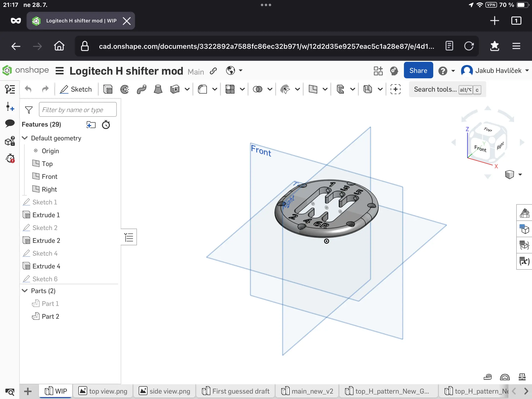Click the custom features add icon
The width and height of the screenshot is (532, 399).
[396, 89]
